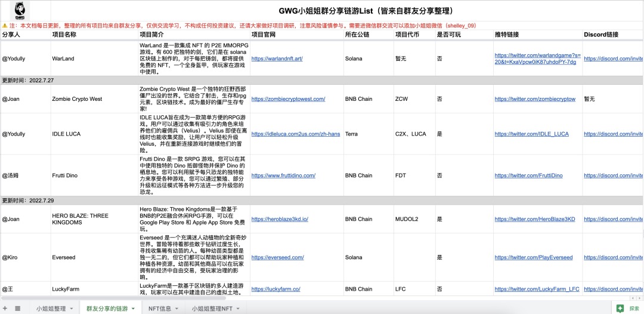Click the GWG logo image

click(x=19, y=11)
